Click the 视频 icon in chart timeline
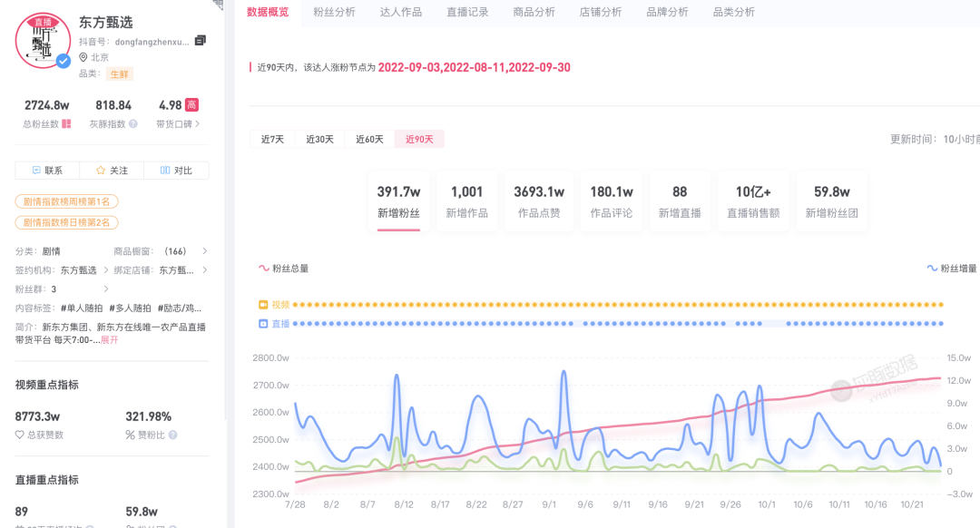This screenshot has height=528, width=980. (264, 305)
